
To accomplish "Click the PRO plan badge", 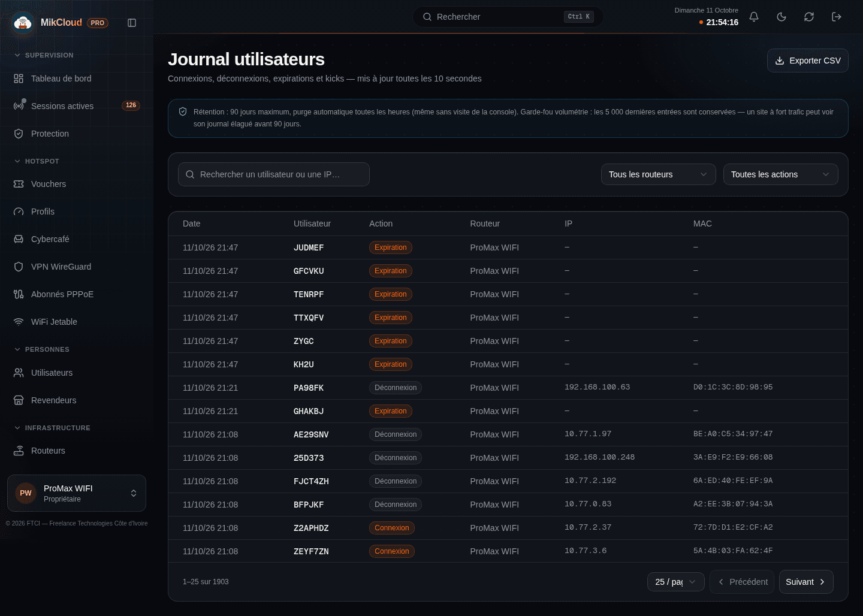I will coord(98,23).
